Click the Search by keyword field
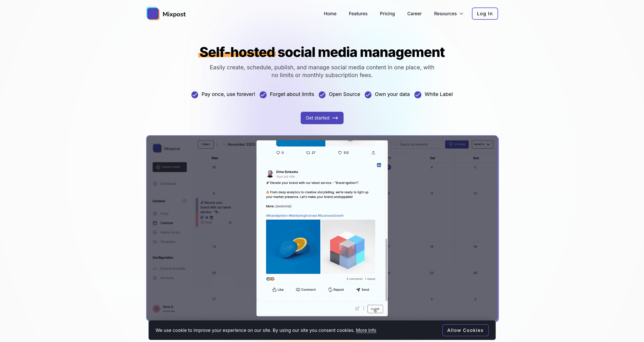 [417, 145]
